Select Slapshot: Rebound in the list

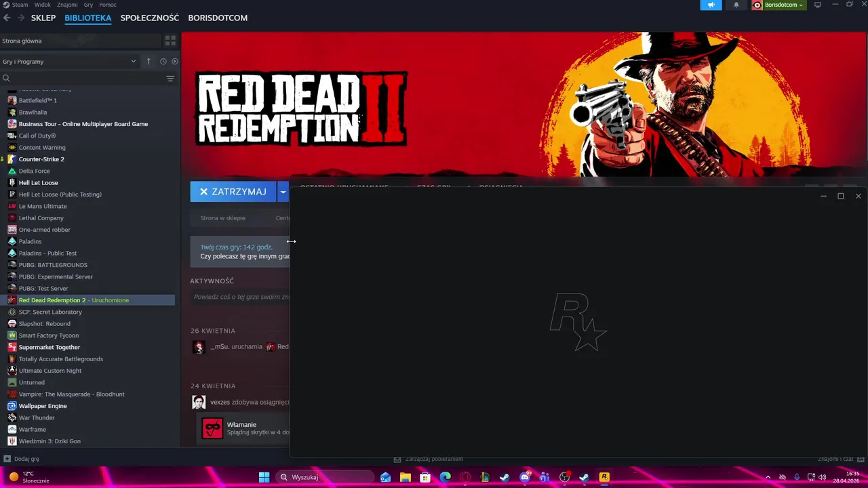pyautogui.click(x=45, y=323)
